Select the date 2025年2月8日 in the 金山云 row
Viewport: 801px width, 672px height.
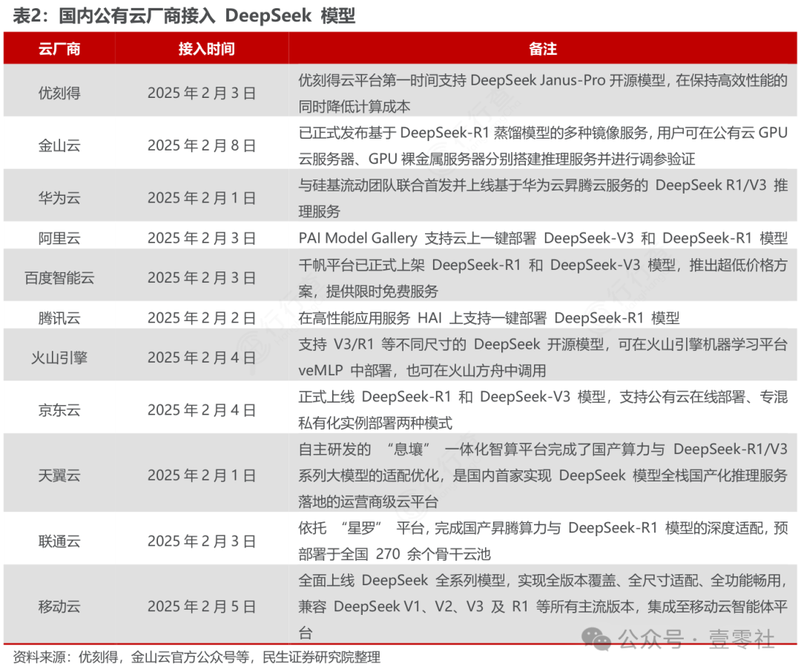pyautogui.click(x=202, y=145)
